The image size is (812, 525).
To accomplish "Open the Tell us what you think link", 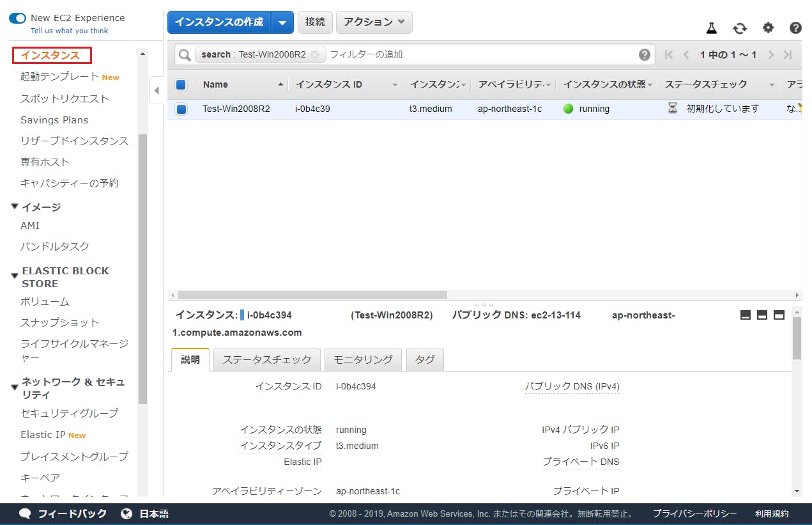I will click(70, 31).
